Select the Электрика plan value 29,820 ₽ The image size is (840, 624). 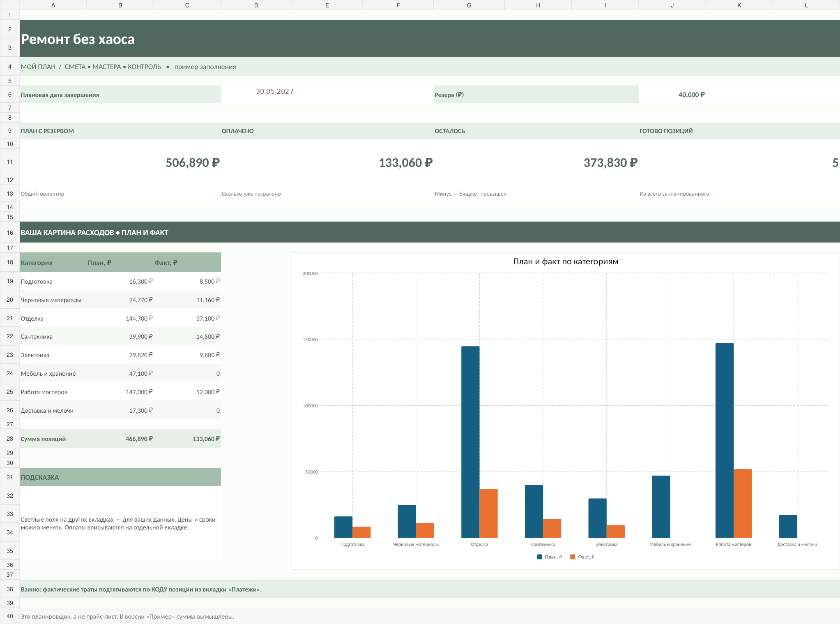(141, 355)
